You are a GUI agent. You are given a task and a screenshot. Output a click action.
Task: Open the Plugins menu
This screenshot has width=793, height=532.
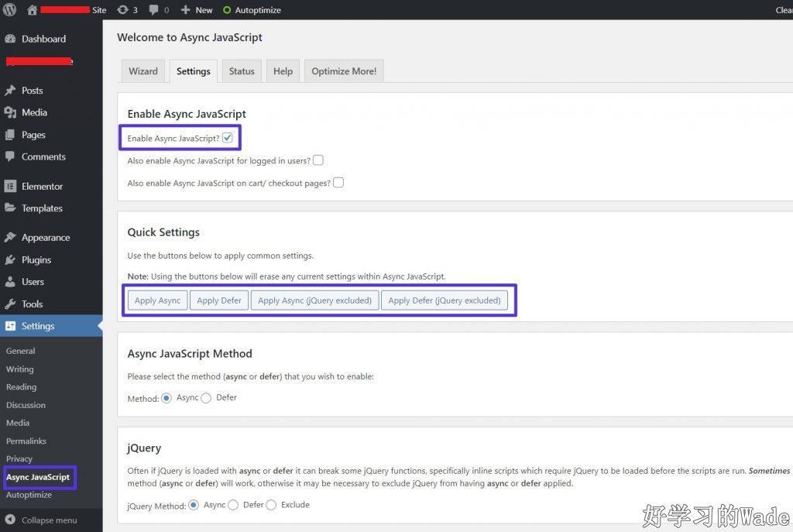36,260
